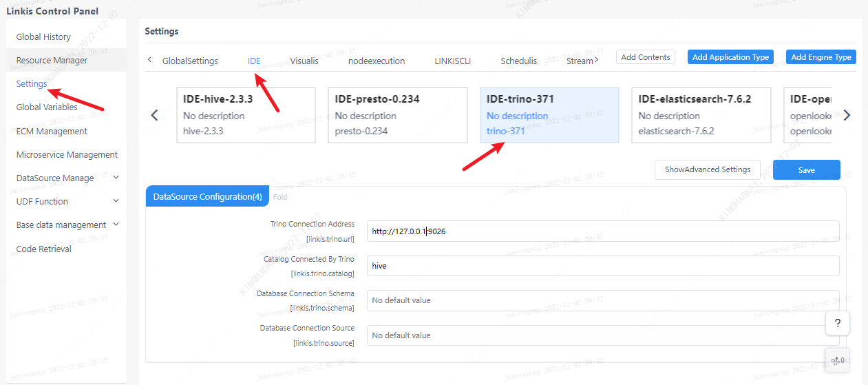
Task: Open the GlobalSettings tab
Action: pos(190,61)
